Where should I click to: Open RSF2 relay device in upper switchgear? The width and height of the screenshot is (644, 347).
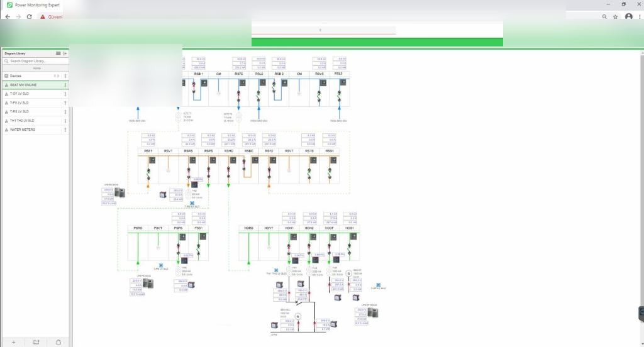242,83
